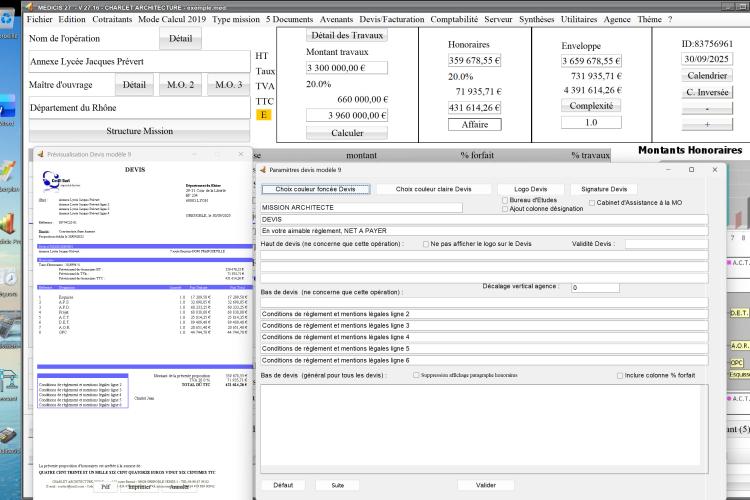Image resolution: width=750 pixels, height=500 pixels.
Task: Open the Utilitaires menu
Action: [x=579, y=19]
